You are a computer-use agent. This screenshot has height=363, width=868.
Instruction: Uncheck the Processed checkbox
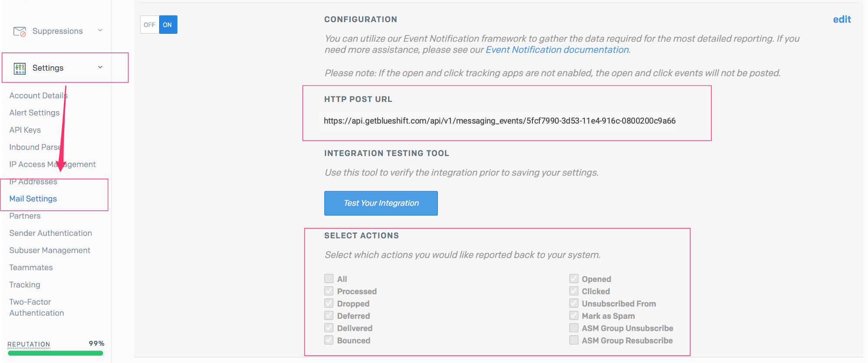tap(329, 291)
